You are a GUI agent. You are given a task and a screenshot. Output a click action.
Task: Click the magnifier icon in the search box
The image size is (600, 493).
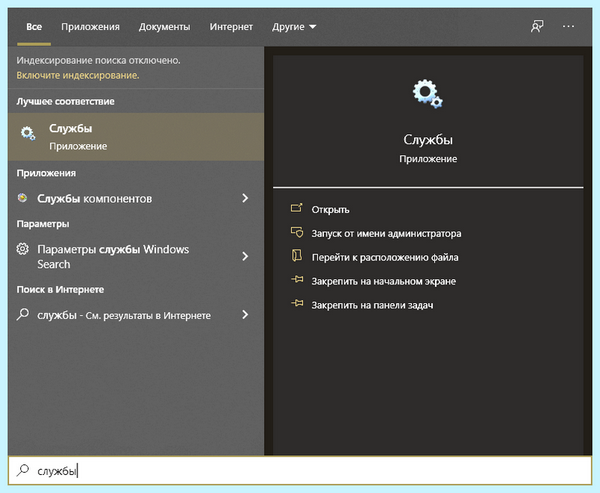click(23, 470)
